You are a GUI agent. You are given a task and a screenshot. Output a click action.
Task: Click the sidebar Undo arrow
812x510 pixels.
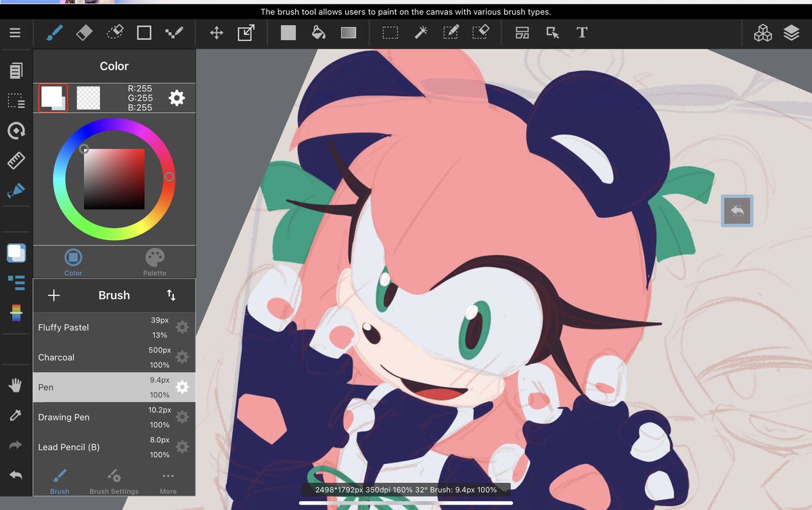pos(15,476)
